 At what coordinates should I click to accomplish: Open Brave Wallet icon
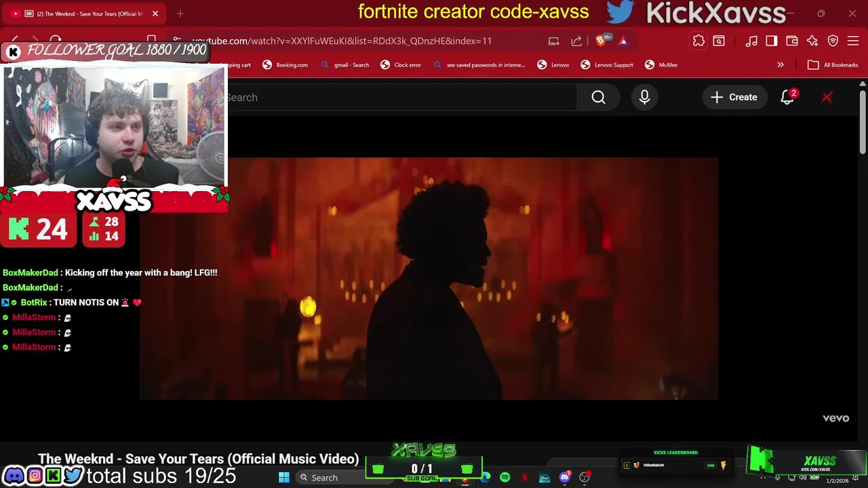coord(792,41)
